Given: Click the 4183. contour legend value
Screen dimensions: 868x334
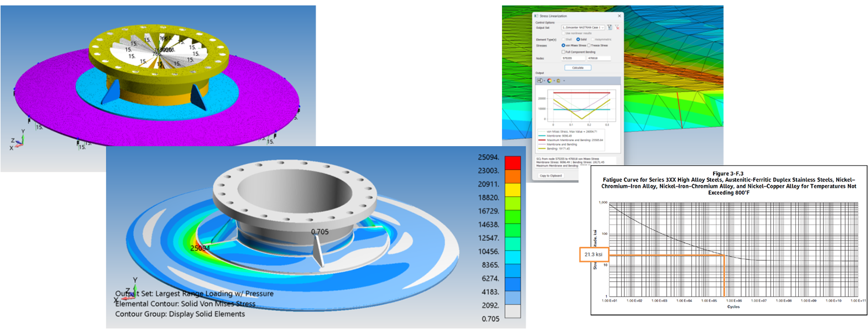Looking at the screenshot, I should point(491,292).
